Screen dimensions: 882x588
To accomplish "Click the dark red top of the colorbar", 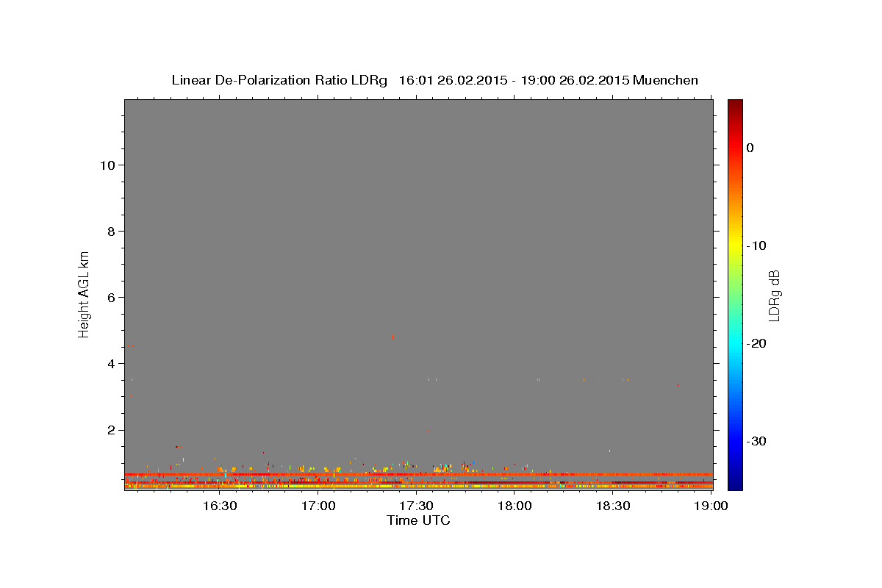I will (x=735, y=107).
